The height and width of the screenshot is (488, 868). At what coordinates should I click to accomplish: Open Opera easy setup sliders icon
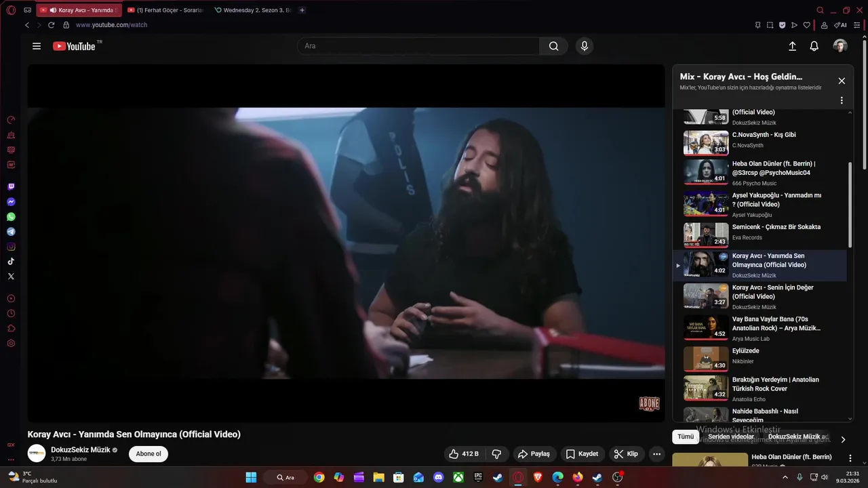(x=857, y=25)
